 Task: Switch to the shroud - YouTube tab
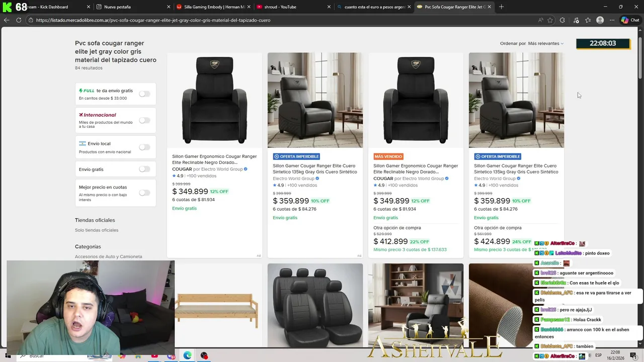(294, 7)
